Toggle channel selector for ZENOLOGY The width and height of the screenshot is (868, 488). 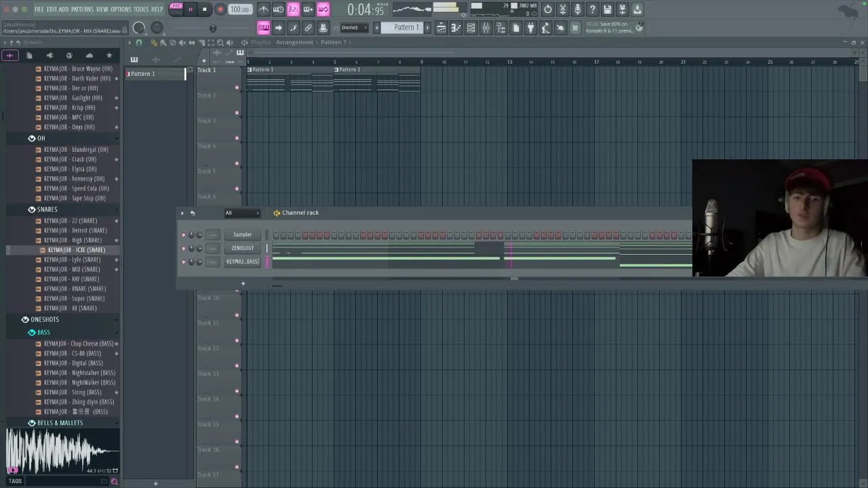pyautogui.click(x=267, y=248)
